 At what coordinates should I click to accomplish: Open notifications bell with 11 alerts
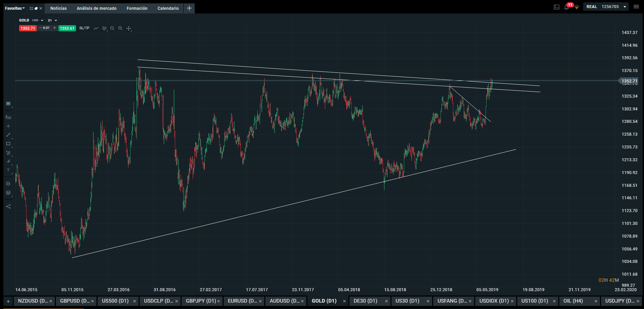pos(567,7)
